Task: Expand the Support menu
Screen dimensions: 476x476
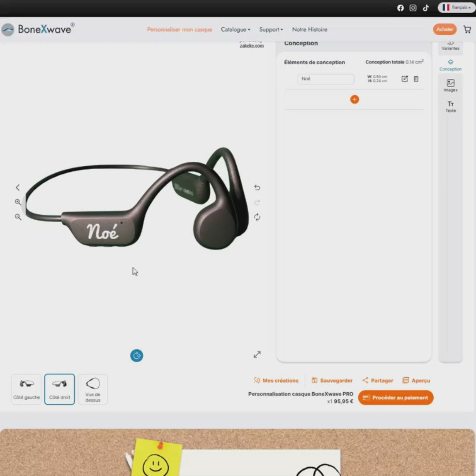Action: (271, 30)
